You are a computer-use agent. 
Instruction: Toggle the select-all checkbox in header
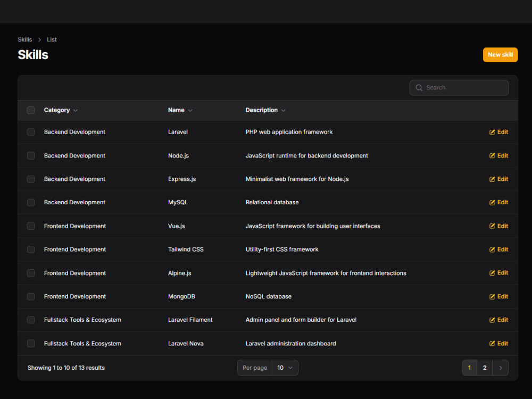[x=31, y=110]
